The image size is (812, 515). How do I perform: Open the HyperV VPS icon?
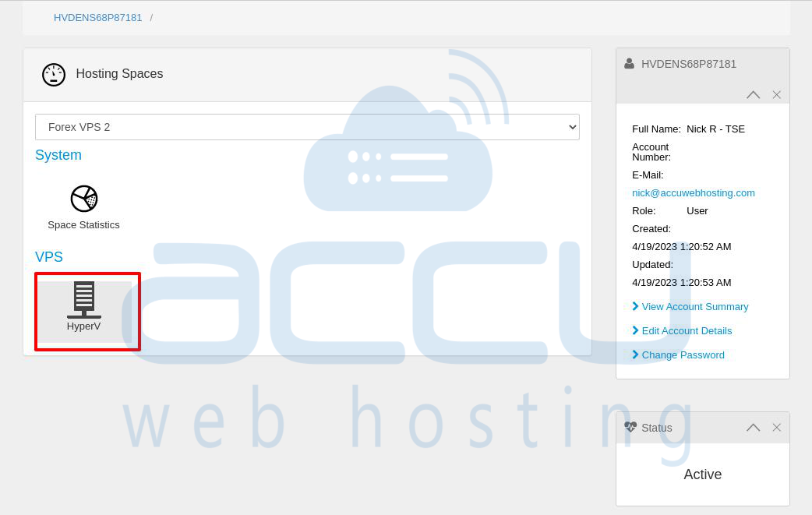[84, 306]
